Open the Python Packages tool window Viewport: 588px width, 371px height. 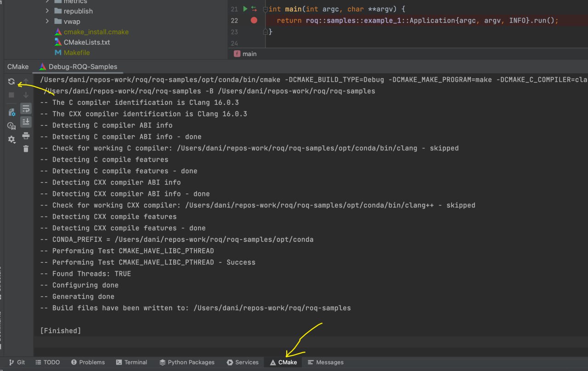pyautogui.click(x=187, y=362)
